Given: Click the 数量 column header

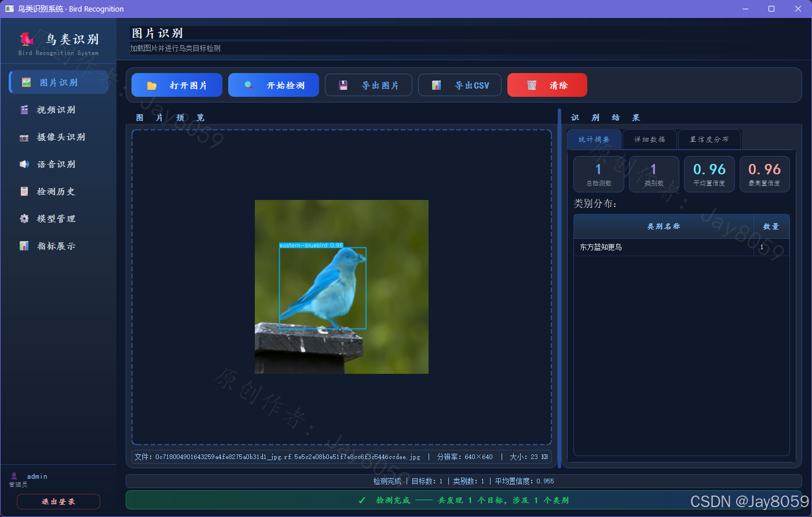Looking at the screenshot, I should pyautogui.click(x=771, y=227).
